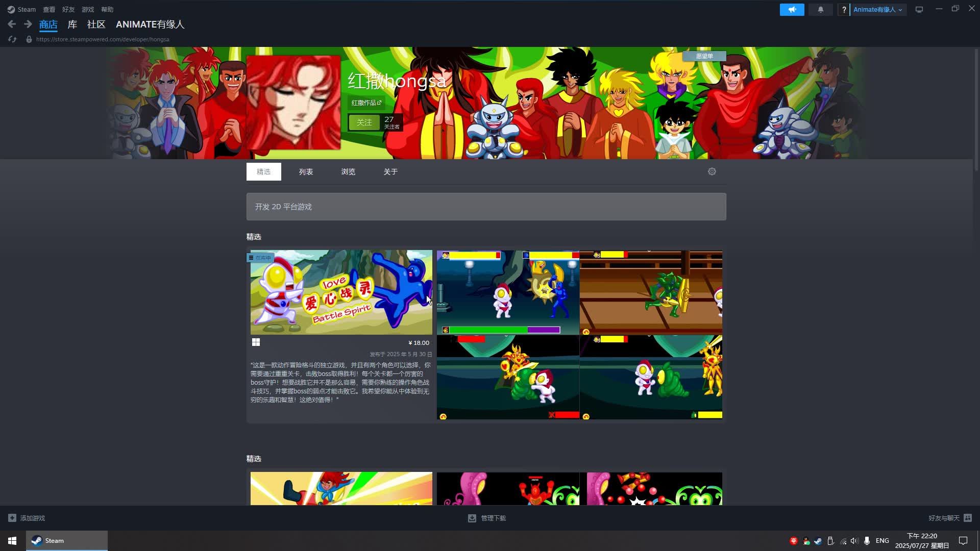Click the microphone tray icon
The width and height of the screenshot is (980, 551).
pyautogui.click(x=867, y=541)
